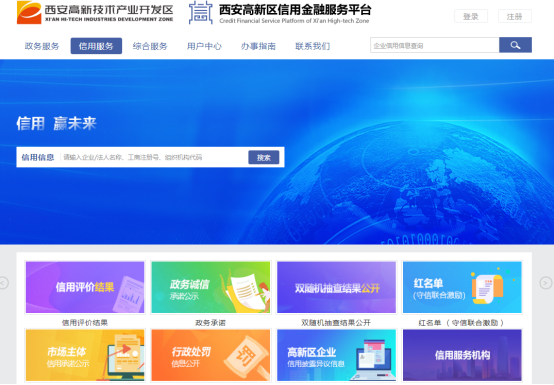Select the 信用服务 tab
Viewport: 554px width, 385px height.
coord(96,46)
